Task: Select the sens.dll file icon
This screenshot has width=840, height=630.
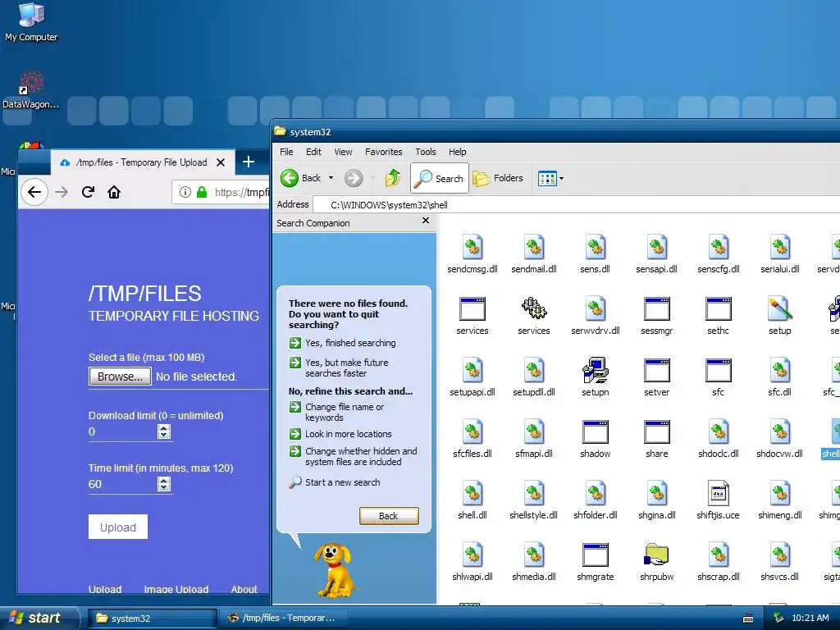Action: [x=596, y=254]
